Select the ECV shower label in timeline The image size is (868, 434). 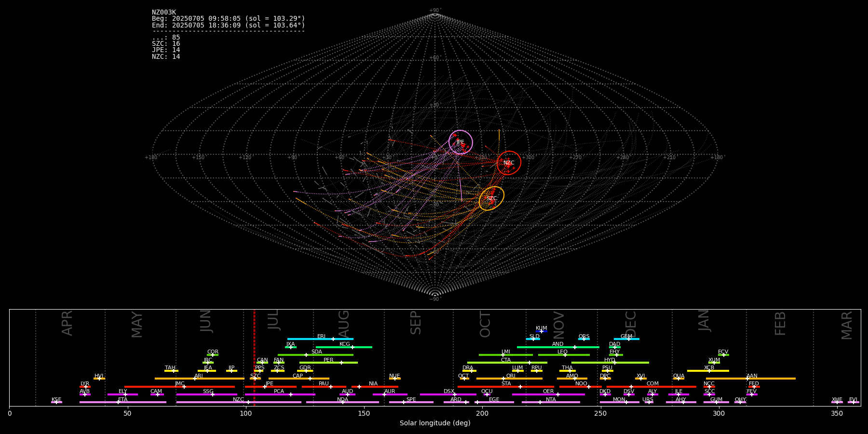[723, 352]
